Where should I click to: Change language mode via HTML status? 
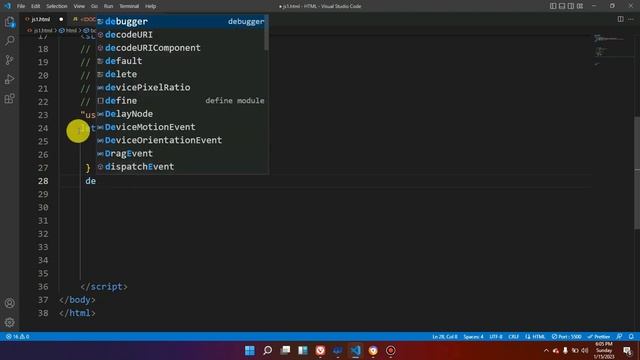pyautogui.click(x=535, y=337)
